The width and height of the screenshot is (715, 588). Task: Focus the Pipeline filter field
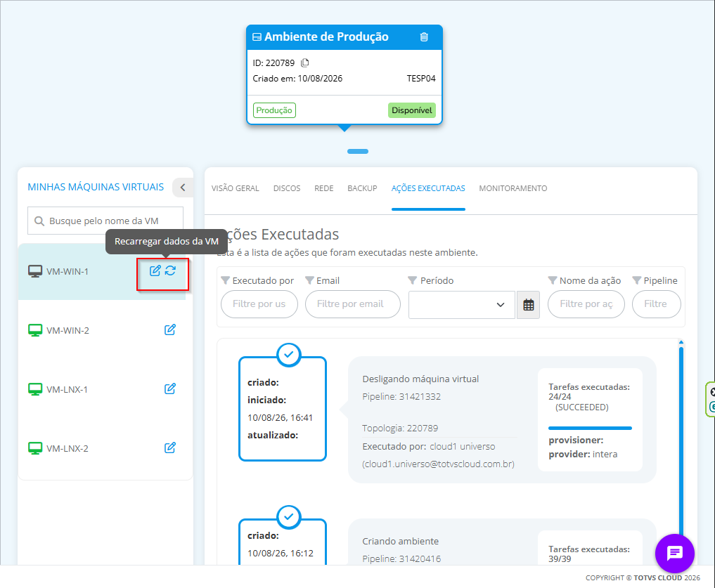pyautogui.click(x=656, y=304)
